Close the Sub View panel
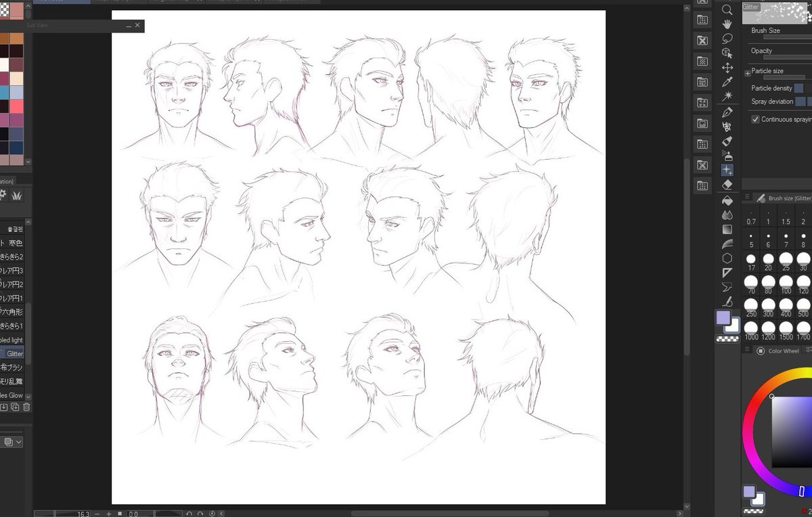The width and height of the screenshot is (812, 517). coord(137,25)
